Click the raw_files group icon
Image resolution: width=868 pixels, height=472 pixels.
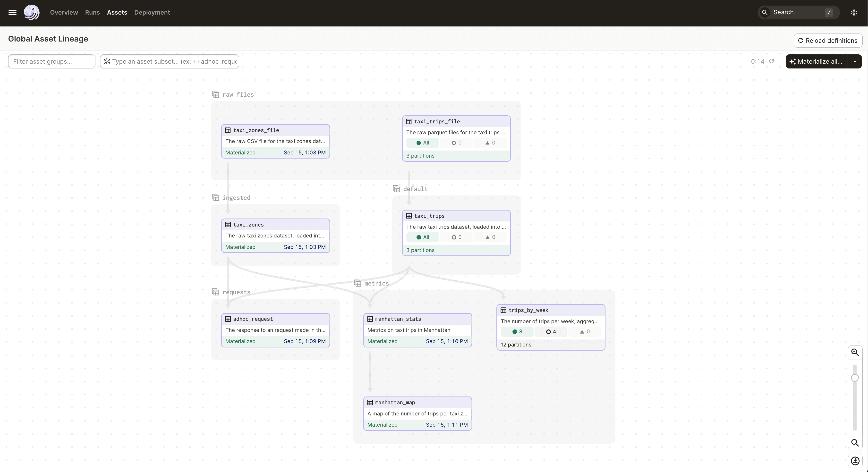pos(216,94)
